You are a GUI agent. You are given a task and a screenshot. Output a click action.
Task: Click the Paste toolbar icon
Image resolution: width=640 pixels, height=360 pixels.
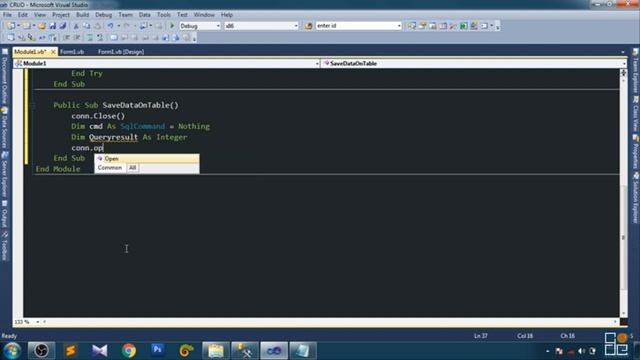pos(97,26)
